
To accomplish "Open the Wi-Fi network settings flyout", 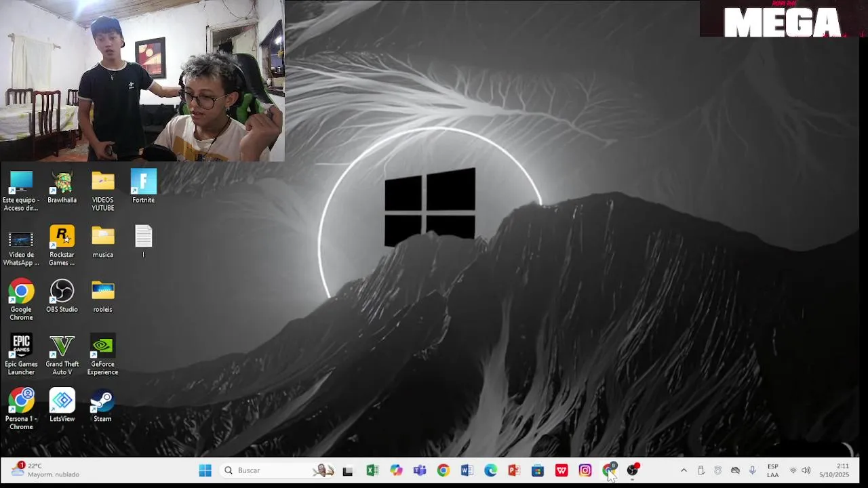I will [x=793, y=470].
